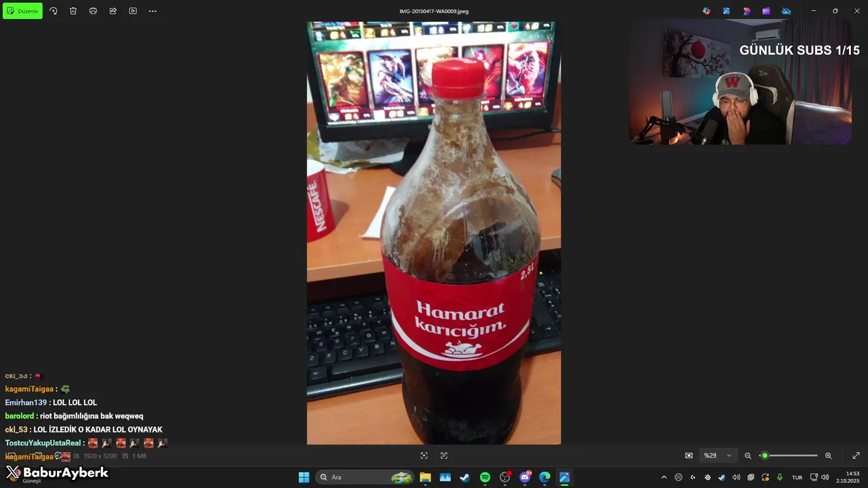Click the OBS icon in the taskbar
Viewport: 868px width, 488px height.
(505, 477)
